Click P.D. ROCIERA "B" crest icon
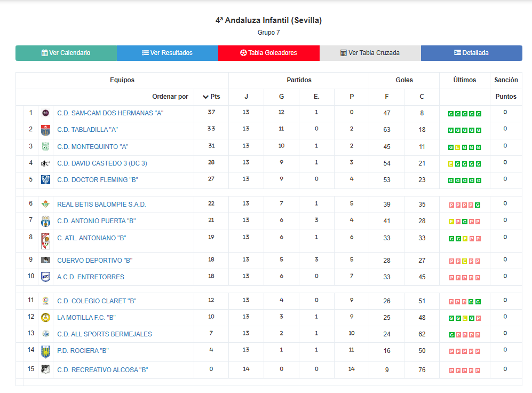The height and width of the screenshot is (393, 532). tap(45, 352)
